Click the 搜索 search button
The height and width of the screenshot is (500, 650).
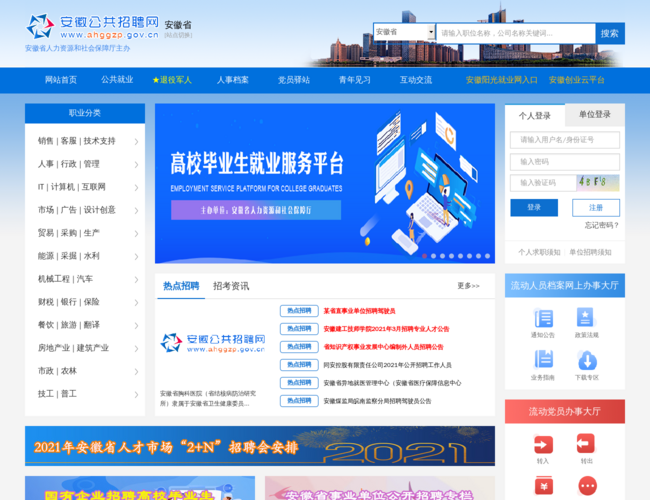click(610, 33)
